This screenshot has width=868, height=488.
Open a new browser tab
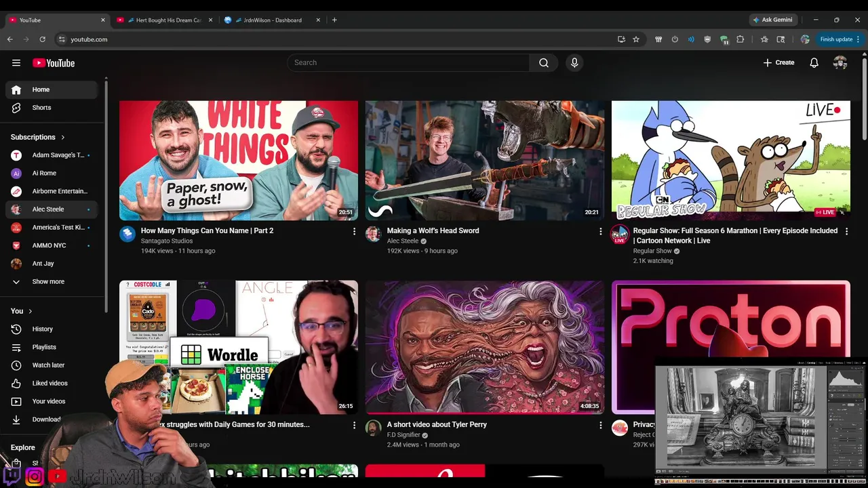point(334,20)
